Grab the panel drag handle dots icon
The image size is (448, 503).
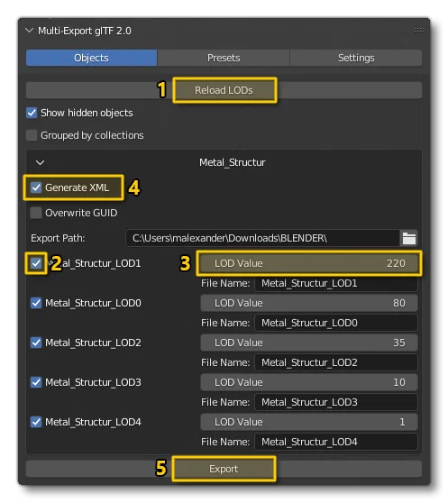click(418, 30)
